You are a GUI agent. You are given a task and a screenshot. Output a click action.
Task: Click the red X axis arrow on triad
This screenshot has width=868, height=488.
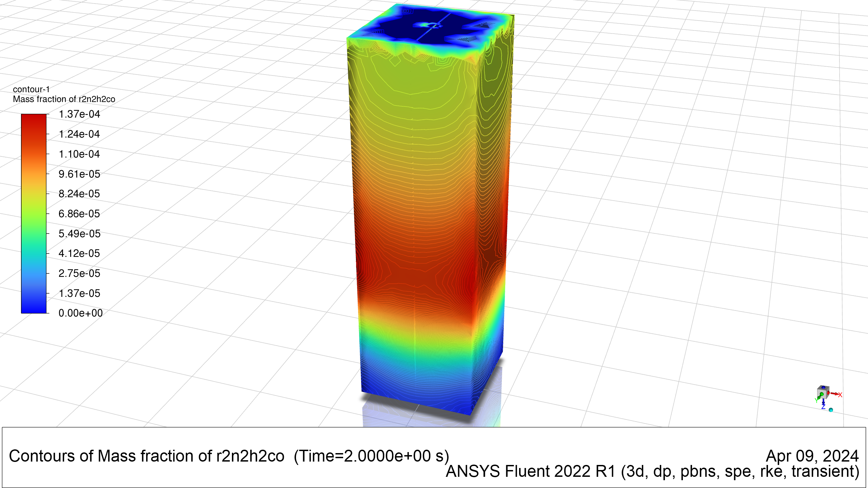tap(834, 394)
